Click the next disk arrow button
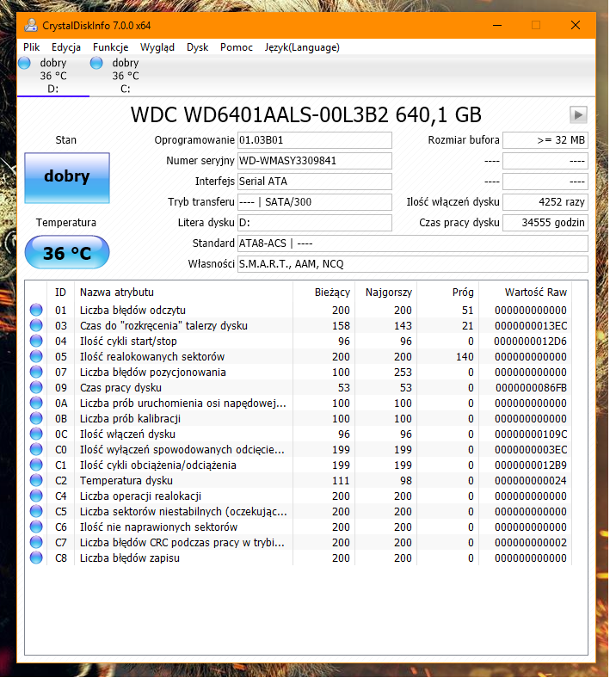616x690 pixels. pyautogui.click(x=578, y=115)
